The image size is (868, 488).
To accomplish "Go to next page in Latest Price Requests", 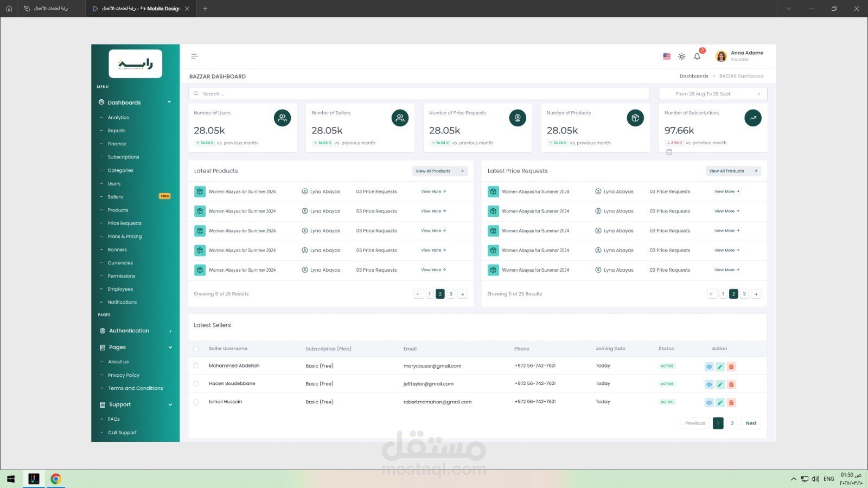I will click(756, 294).
